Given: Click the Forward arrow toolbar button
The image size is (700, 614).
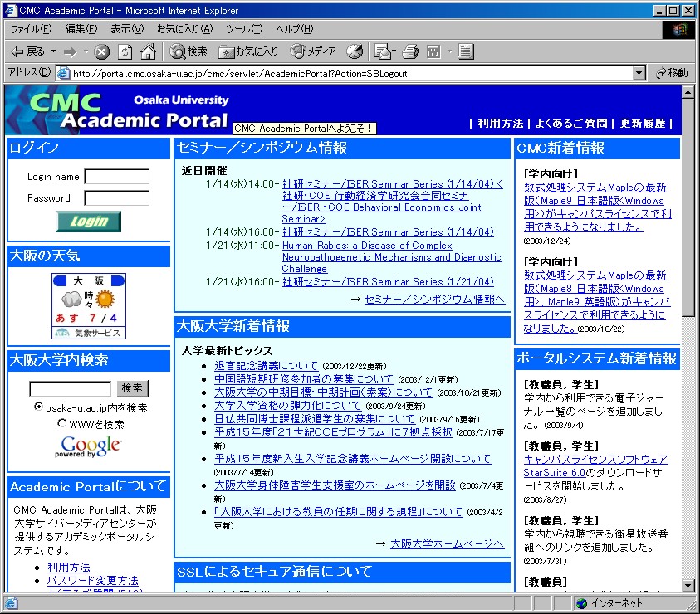Looking at the screenshot, I should tap(70, 52).
